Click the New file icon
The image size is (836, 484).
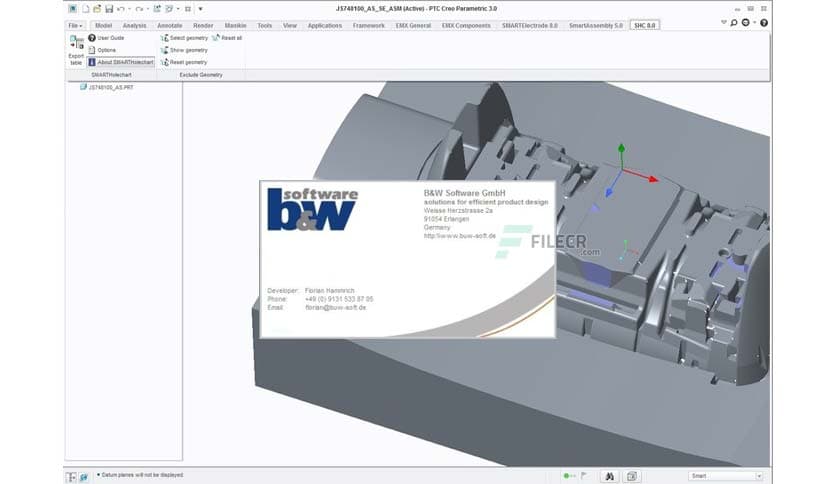tap(85, 9)
